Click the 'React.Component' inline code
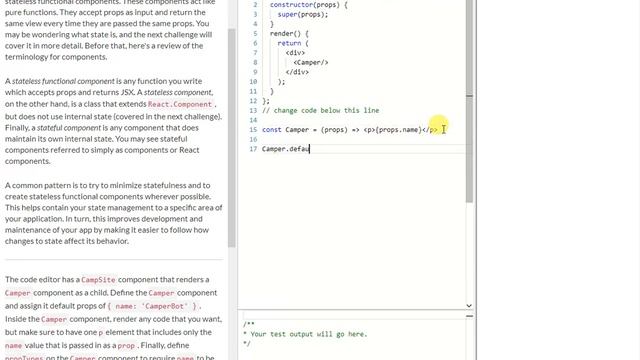640x360 pixels. pos(180,104)
